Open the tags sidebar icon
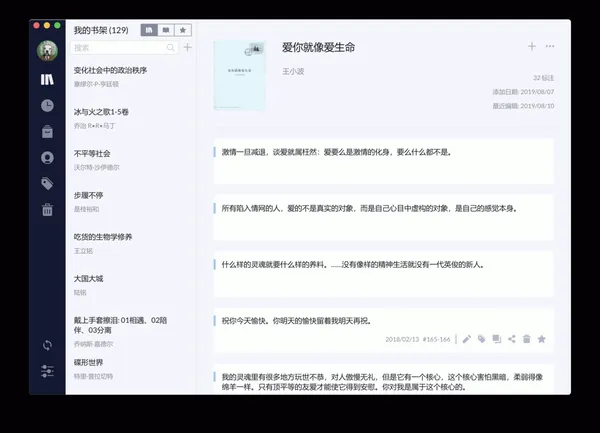The height and width of the screenshot is (433, 600). pyautogui.click(x=47, y=184)
